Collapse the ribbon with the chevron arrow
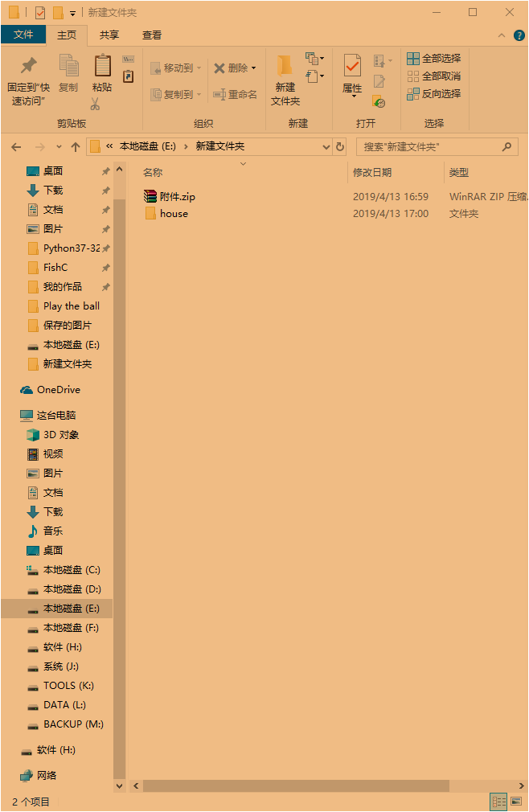 click(x=502, y=35)
